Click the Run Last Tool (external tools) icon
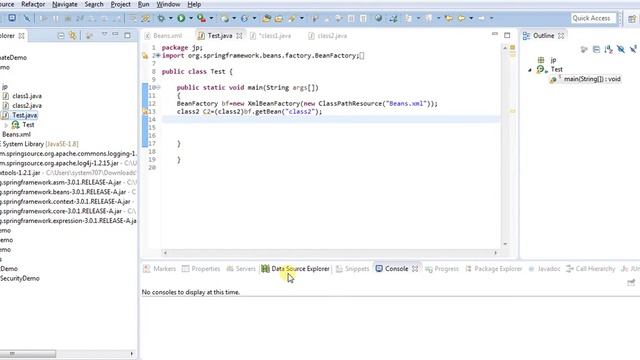 click(201, 18)
